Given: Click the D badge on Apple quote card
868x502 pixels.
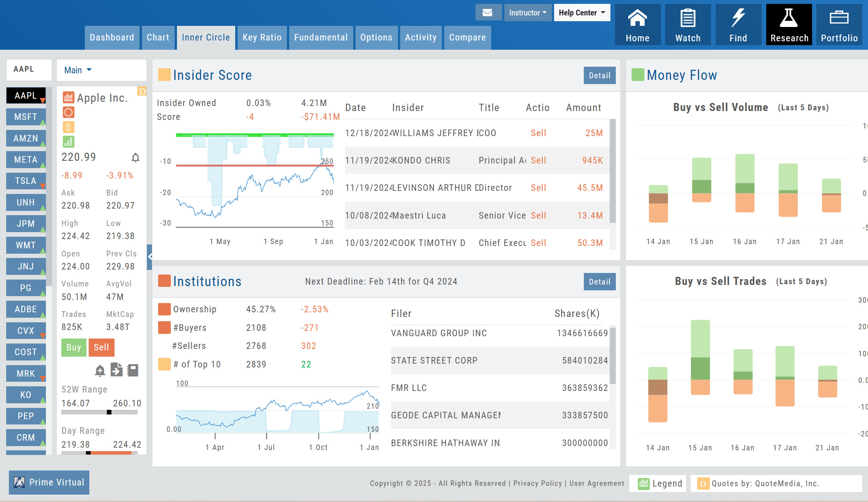Looking at the screenshot, I should click(142, 91).
